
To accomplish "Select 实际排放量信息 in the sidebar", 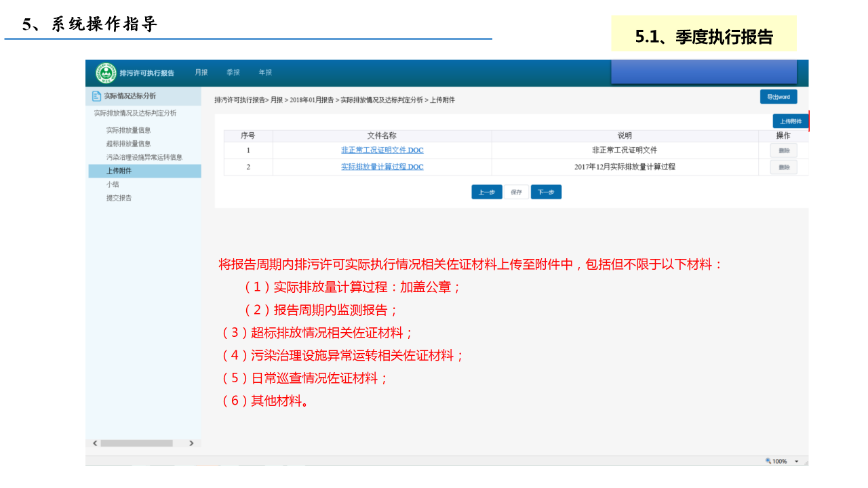I will click(128, 130).
